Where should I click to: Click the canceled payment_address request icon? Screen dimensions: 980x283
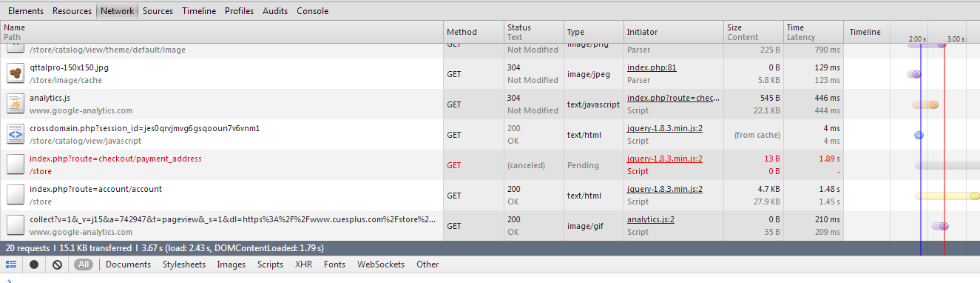click(16, 164)
